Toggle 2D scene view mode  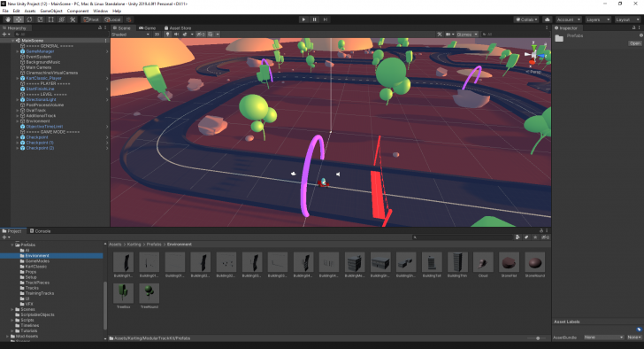(157, 35)
